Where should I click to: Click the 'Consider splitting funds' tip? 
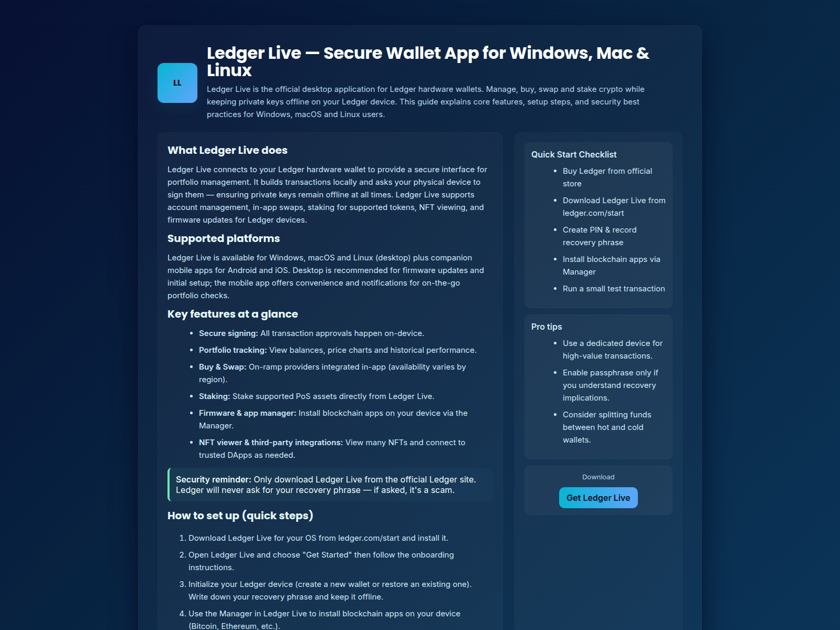tap(607, 427)
